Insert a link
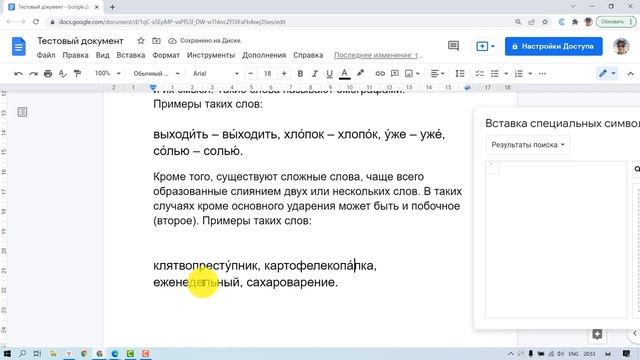The width and height of the screenshot is (640, 360). pyautogui.click(x=380, y=73)
